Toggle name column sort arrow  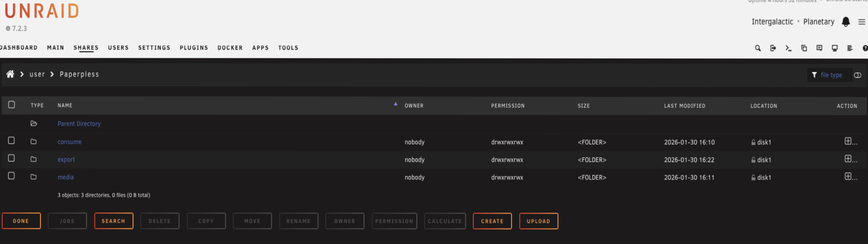(x=395, y=104)
